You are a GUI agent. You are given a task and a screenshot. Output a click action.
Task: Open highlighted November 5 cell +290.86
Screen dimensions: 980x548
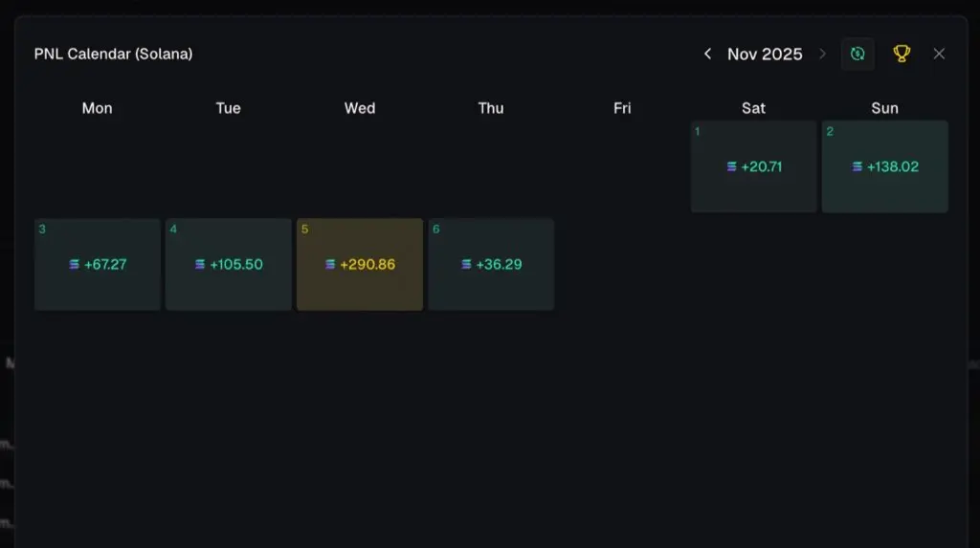(359, 264)
